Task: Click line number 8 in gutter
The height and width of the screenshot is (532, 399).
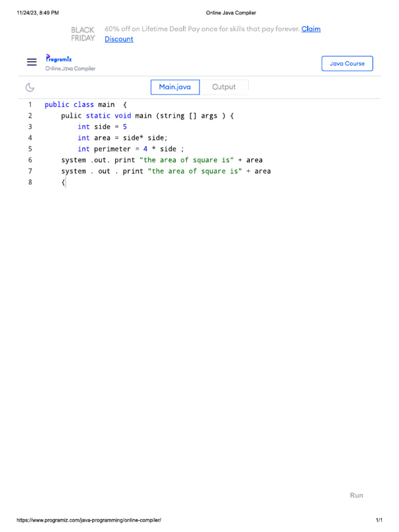Action: [30, 182]
